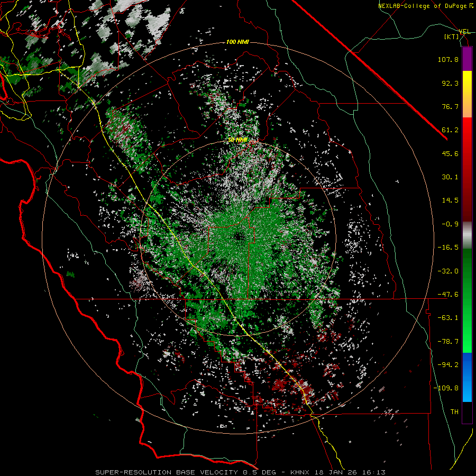476x476 pixels.
Task: Click the -94.2 velocity scale value
Action: [448, 365]
